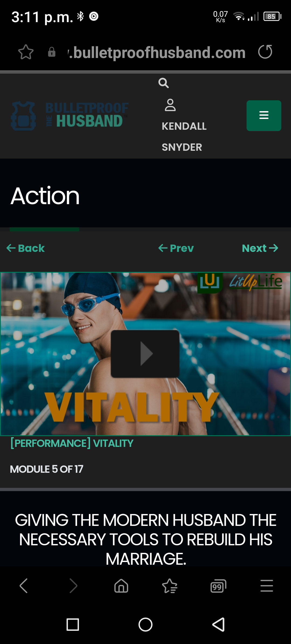Advance to the Next module

pyautogui.click(x=260, y=248)
